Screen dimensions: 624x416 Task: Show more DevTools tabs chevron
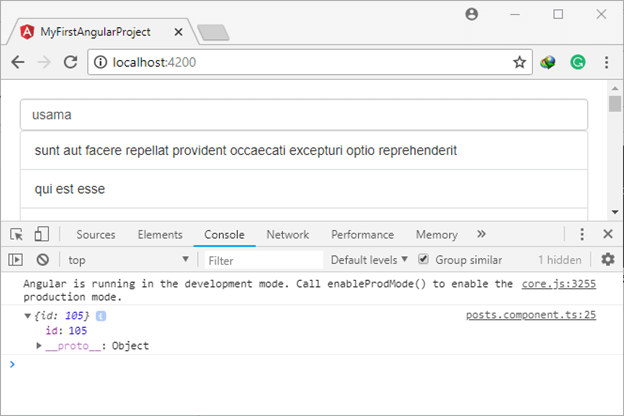tap(481, 234)
